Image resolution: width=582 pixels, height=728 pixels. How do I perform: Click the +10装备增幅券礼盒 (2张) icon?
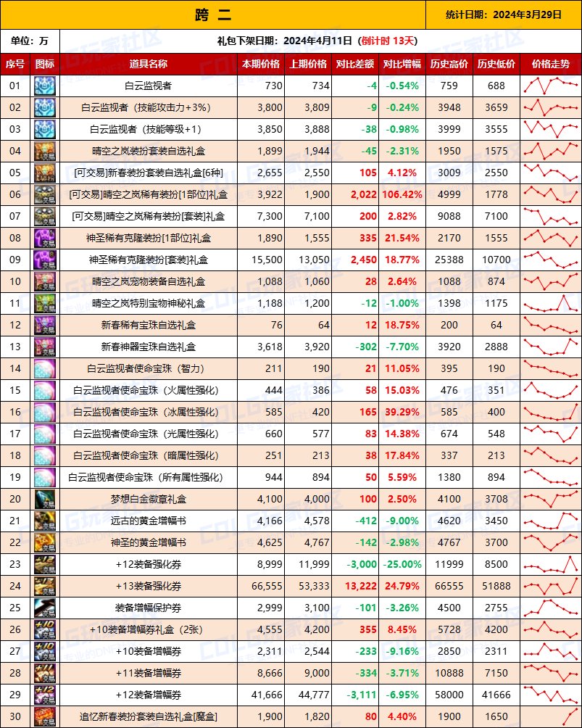[x=44, y=630]
